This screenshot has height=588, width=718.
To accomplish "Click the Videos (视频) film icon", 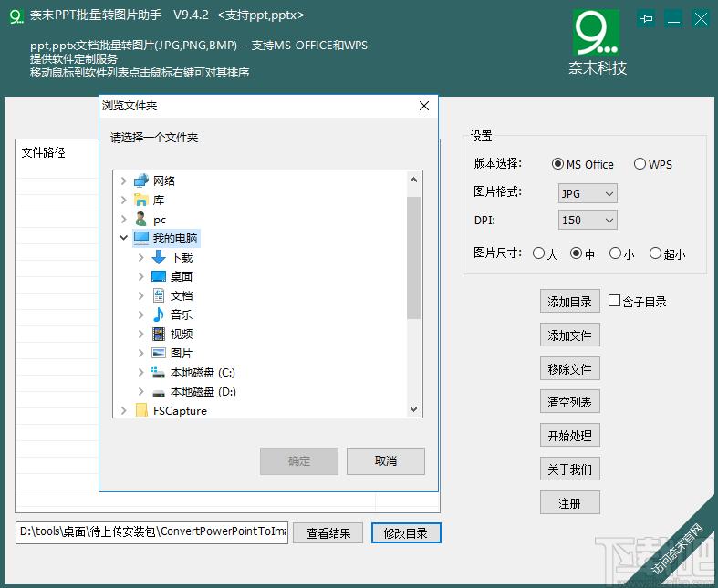I will pos(159,334).
